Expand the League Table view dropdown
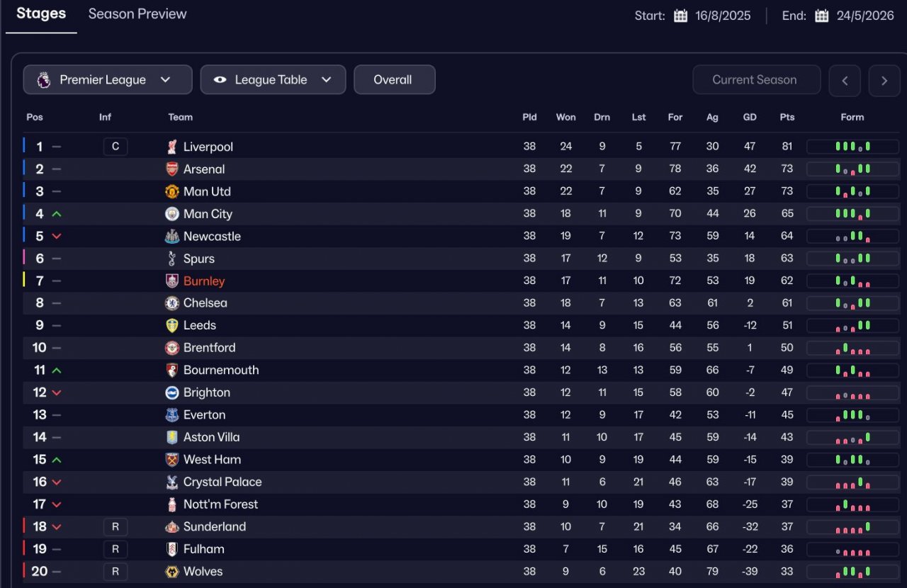 pos(273,80)
